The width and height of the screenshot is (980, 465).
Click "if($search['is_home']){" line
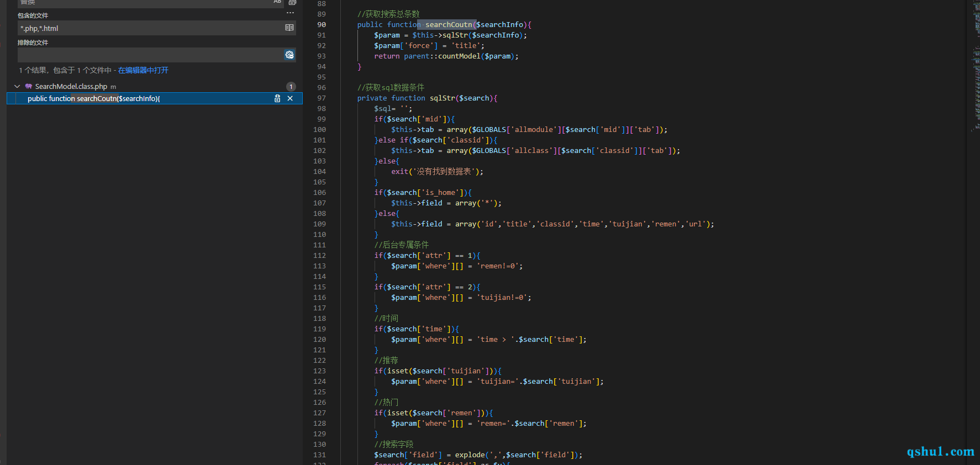point(423,192)
